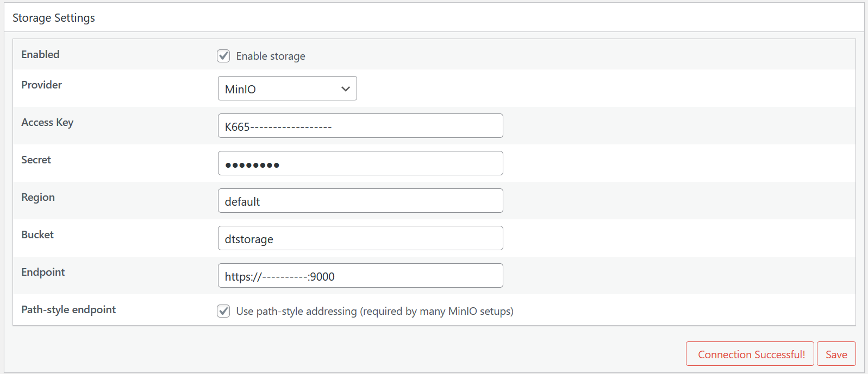Click the Secret row label

pos(36,160)
